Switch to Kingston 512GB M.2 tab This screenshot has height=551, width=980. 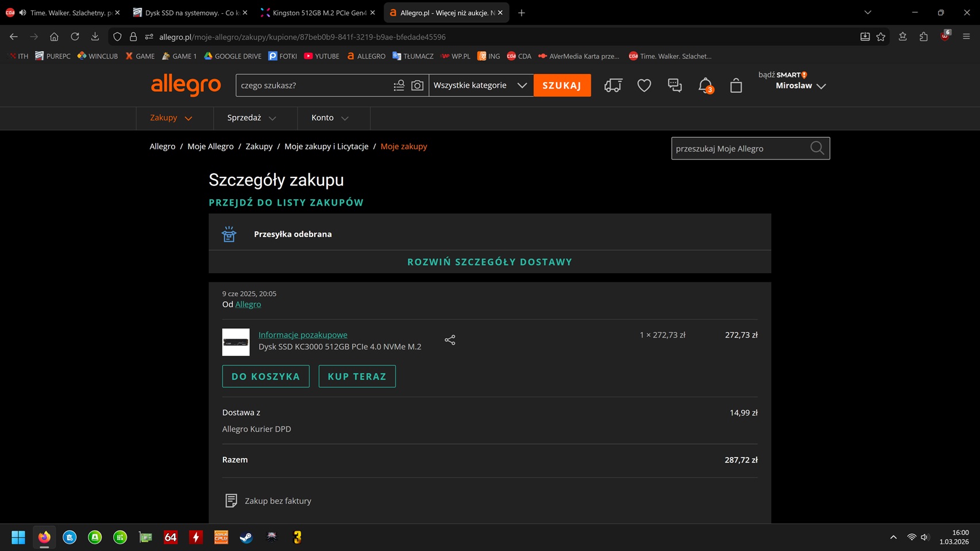click(x=318, y=13)
